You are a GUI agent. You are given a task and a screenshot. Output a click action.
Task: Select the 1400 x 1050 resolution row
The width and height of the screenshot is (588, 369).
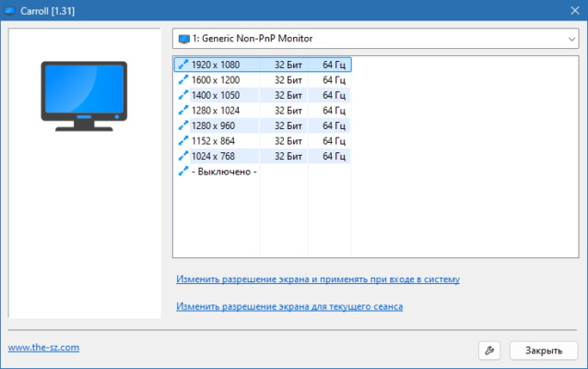point(263,95)
